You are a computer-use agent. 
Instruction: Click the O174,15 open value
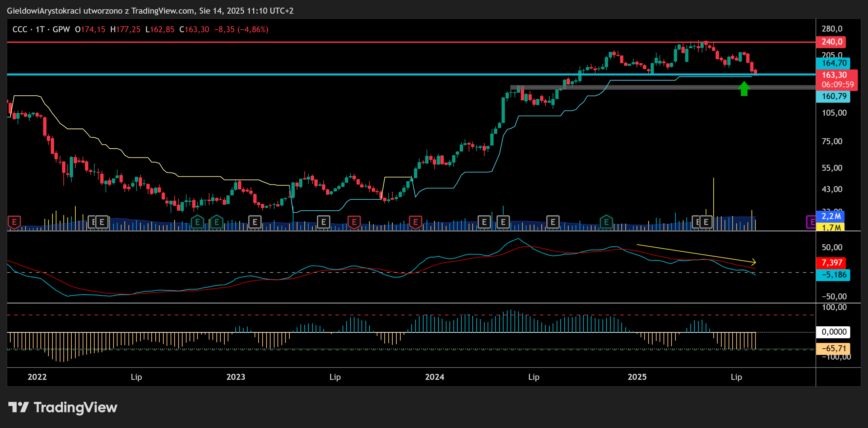pyautogui.click(x=90, y=29)
